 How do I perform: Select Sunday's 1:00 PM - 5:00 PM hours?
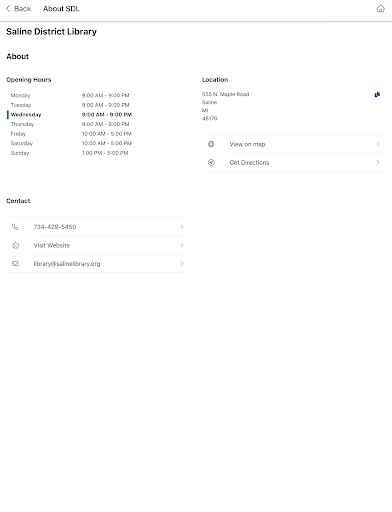pyautogui.click(x=105, y=153)
